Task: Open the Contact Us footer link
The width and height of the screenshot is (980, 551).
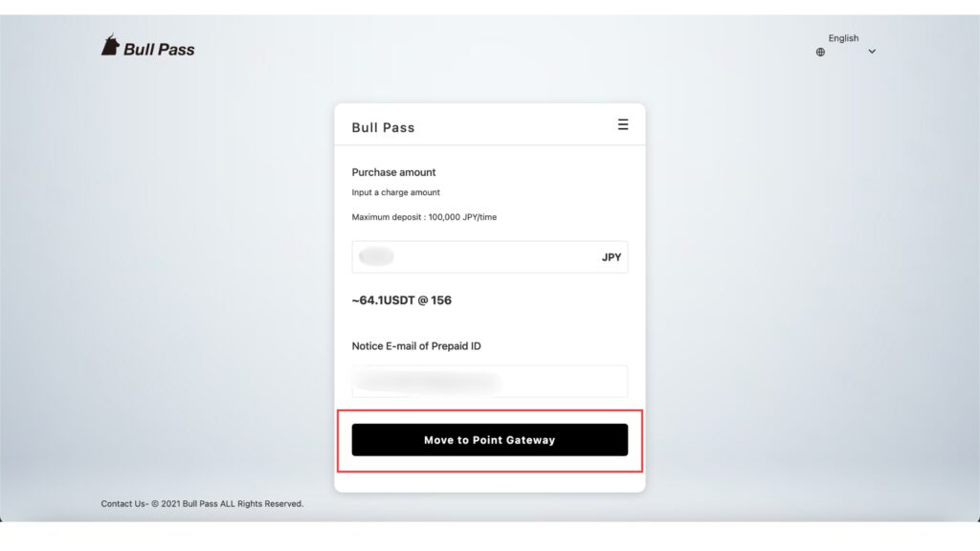Action: click(x=123, y=504)
